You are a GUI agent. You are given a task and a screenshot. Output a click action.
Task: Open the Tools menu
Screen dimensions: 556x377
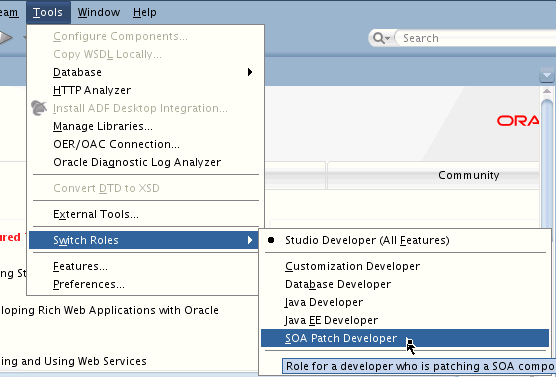coord(48,12)
